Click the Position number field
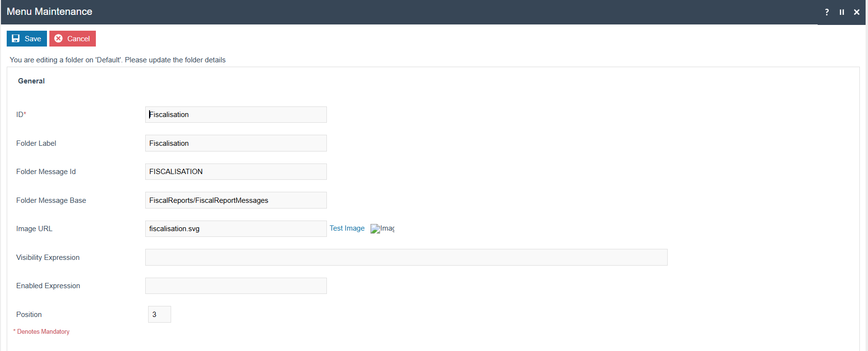The width and height of the screenshot is (868, 351). [x=159, y=315]
